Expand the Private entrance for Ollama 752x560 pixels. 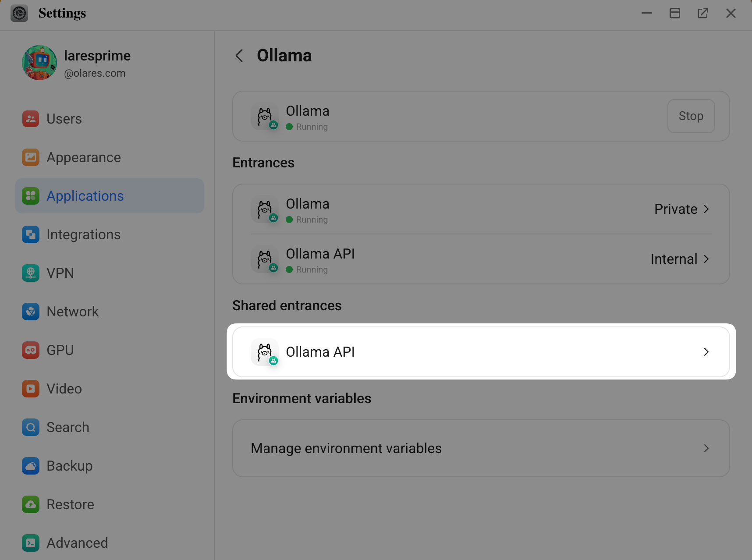click(681, 209)
